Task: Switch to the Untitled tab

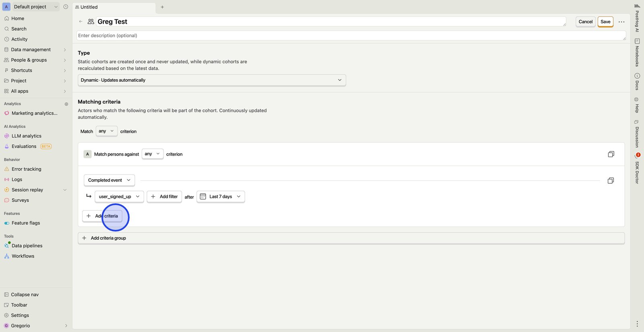Action: tap(89, 7)
